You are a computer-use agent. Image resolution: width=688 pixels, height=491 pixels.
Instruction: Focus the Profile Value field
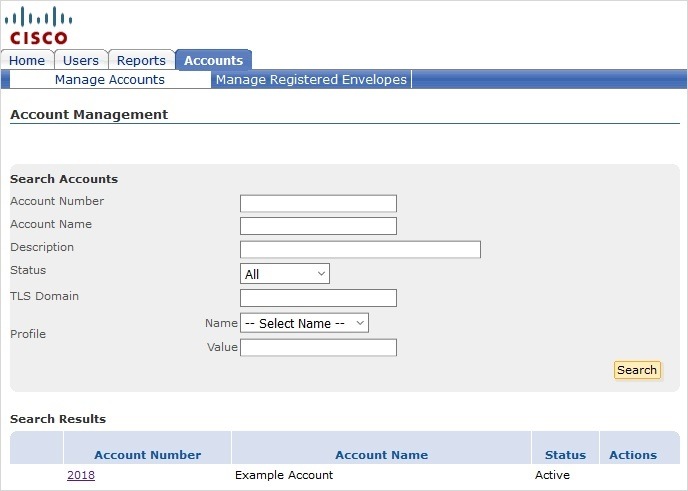click(318, 347)
